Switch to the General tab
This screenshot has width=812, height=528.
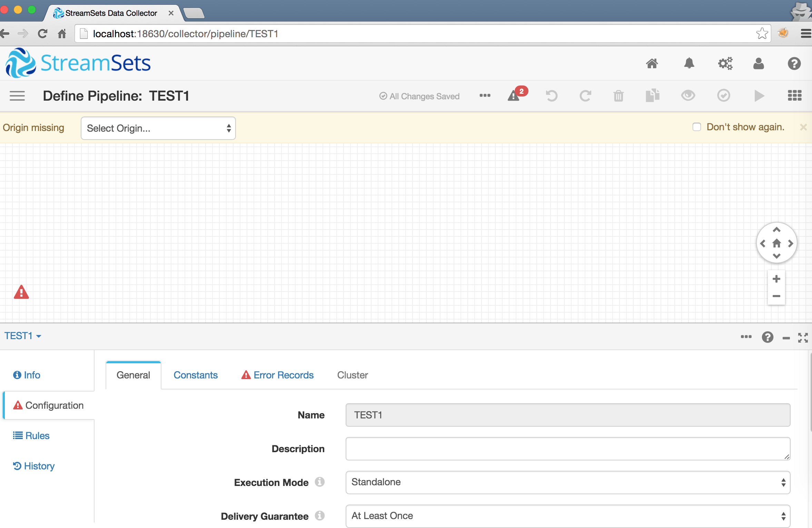click(x=133, y=375)
